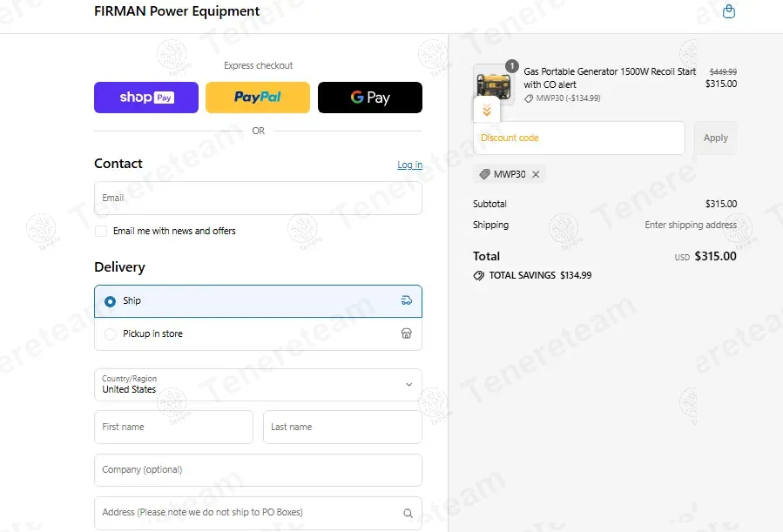Click the MWP30 tag icon chip
This screenshot has width=783, height=532.
click(x=484, y=174)
